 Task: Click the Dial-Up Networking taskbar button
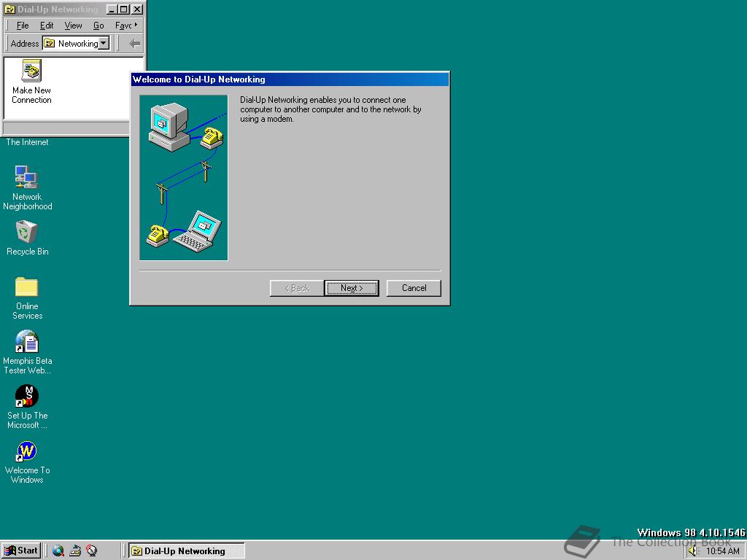186,551
